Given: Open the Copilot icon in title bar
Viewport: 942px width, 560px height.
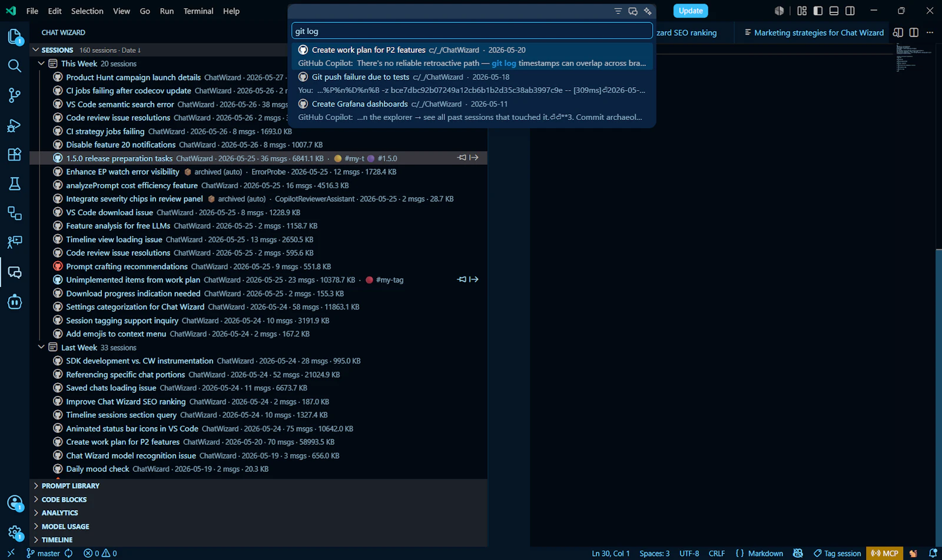Looking at the screenshot, I should [x=780, y=11].
